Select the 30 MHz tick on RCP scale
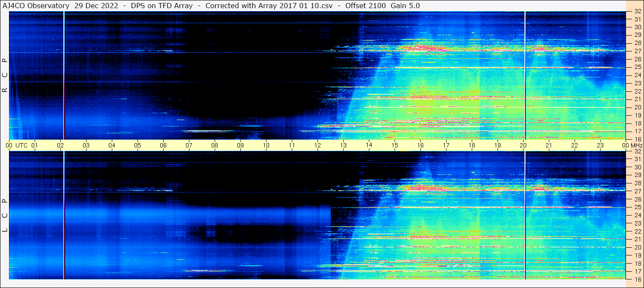644x288 pixels. click(637, 27)
